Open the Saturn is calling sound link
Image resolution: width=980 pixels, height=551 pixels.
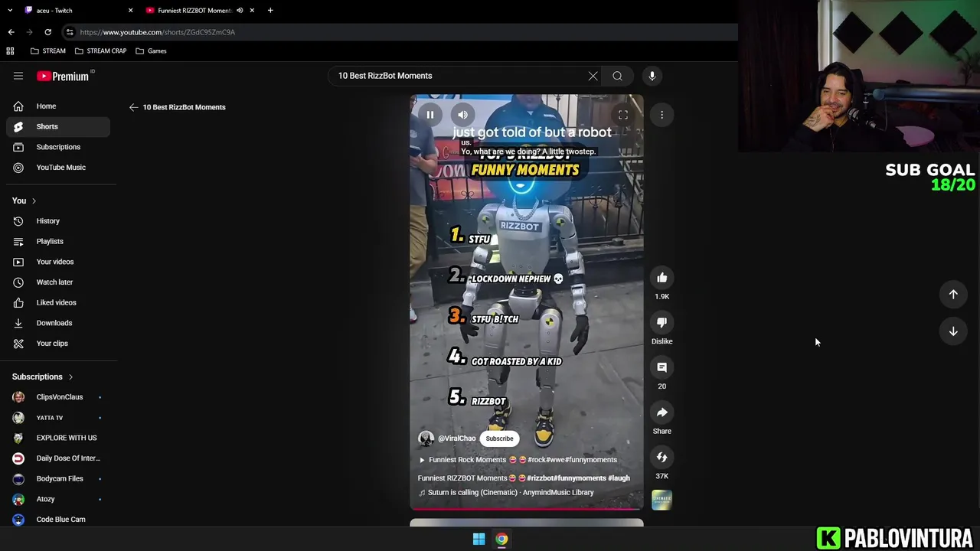pyautogui.click(x=506, y=493)
